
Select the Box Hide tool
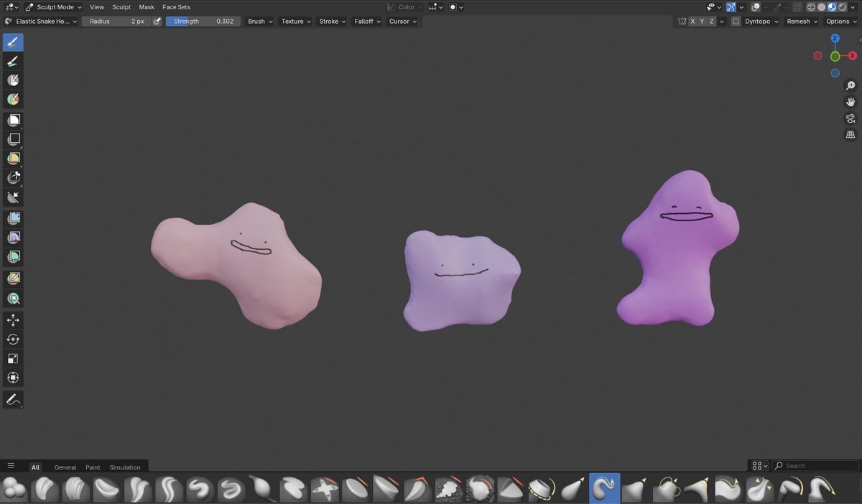click(x=13, y=139)
